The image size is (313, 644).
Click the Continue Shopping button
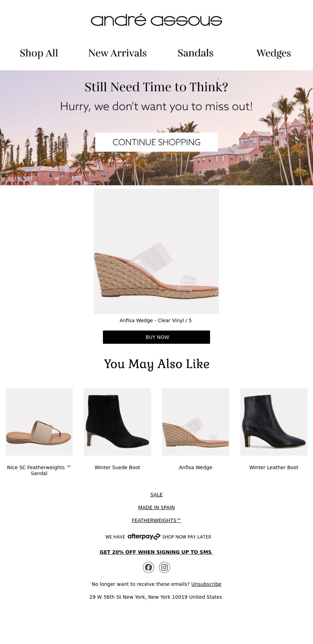click(x=156, y=142)
